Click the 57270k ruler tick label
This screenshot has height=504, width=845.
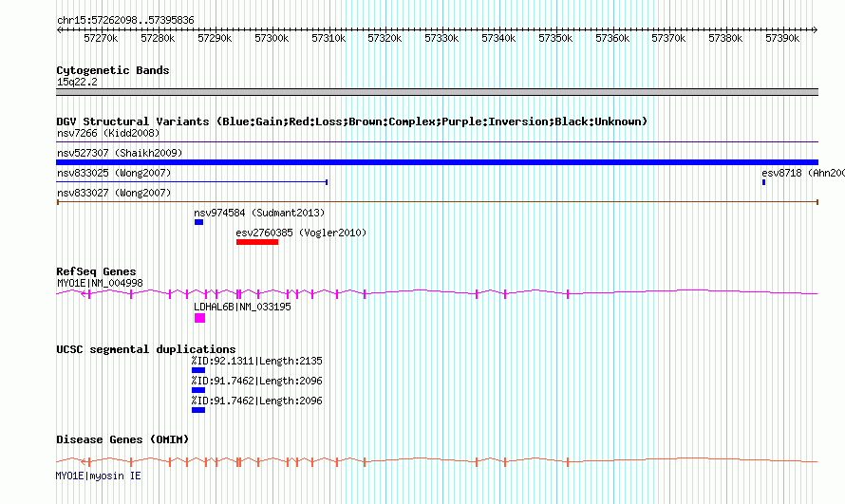(x=101, y=39)
